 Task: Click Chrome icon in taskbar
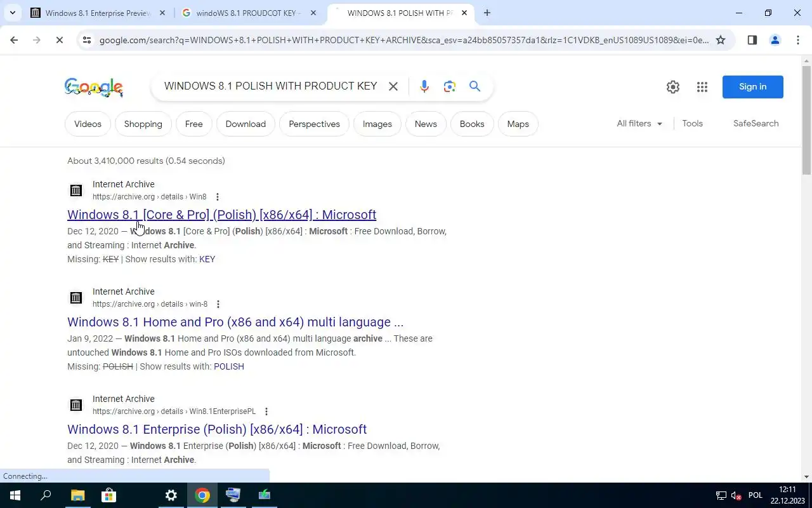pyautogui.click(x=202, y=495)
